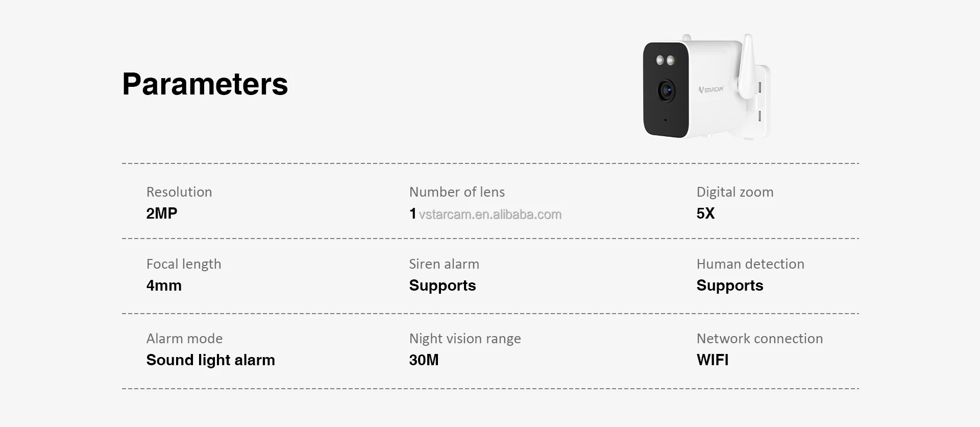This screenshot has width=980, height=427.
Task: Select the Human detection label
Action: pyautogui.click(x=750, y=264)
